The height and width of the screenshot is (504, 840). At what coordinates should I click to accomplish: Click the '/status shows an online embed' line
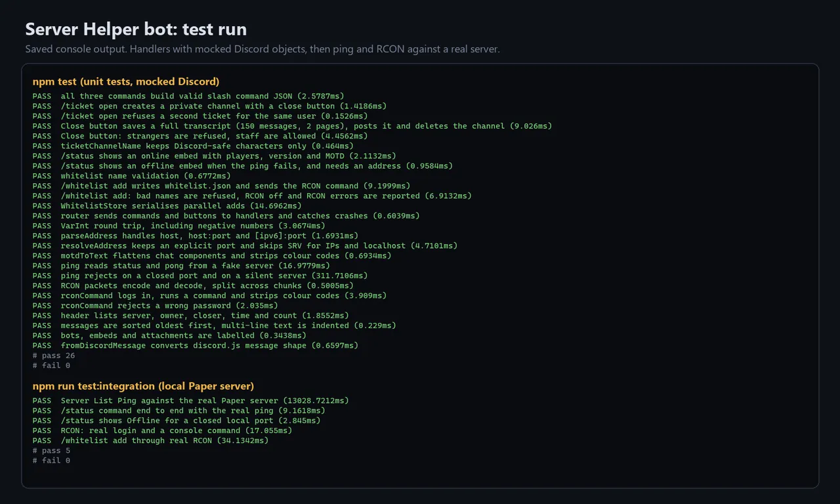[x=215, y=156]
